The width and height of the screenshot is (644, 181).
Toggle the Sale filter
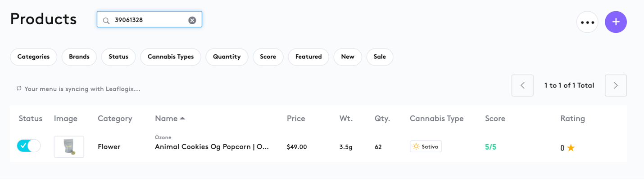(380, 57)
